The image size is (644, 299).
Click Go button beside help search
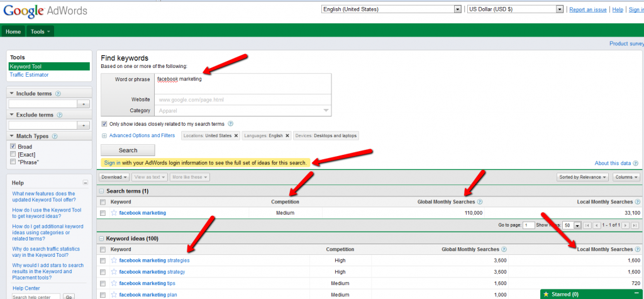coord(69,296)
